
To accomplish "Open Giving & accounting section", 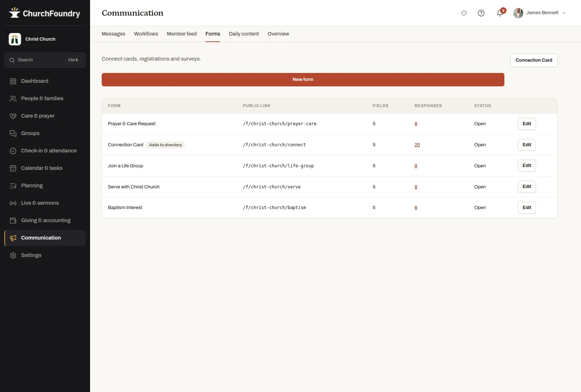I will [45, 221].
